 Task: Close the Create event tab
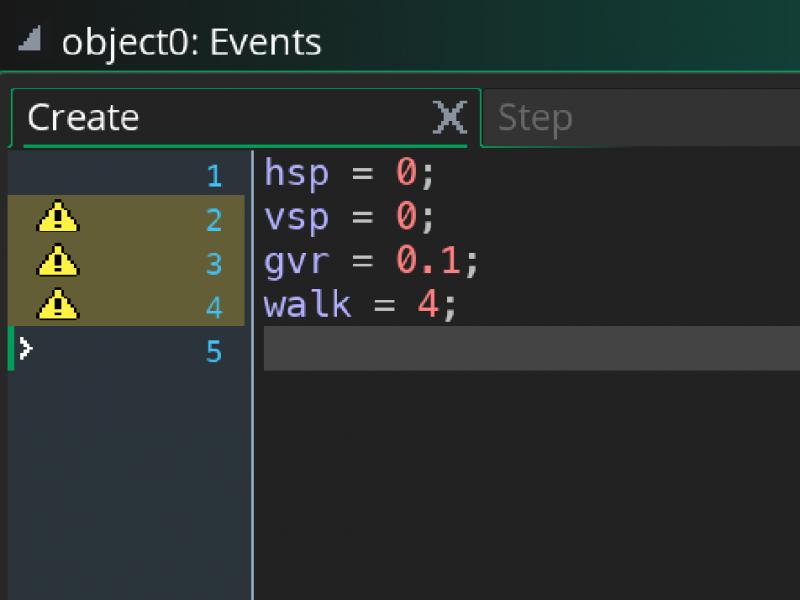pos(449,118)
